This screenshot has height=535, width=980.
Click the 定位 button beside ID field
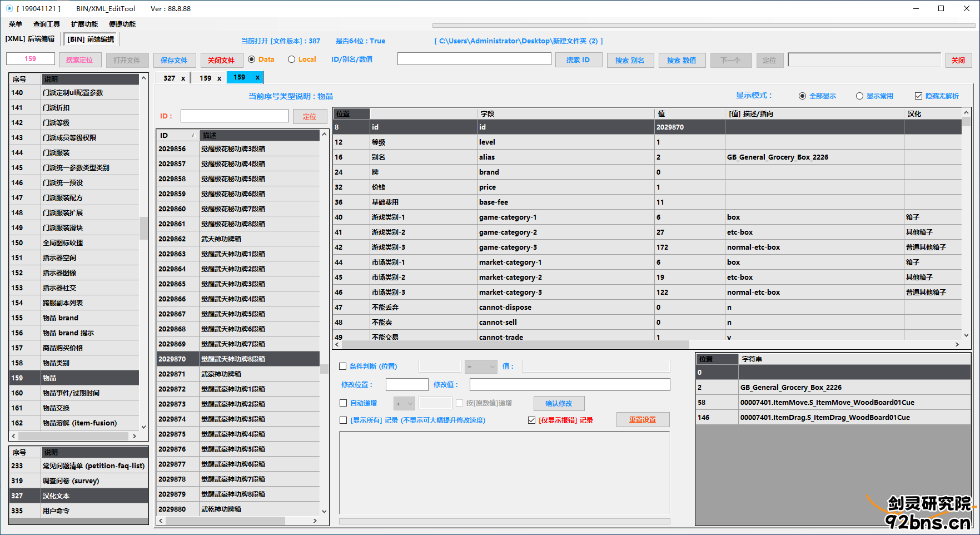(x=310, y=116)
